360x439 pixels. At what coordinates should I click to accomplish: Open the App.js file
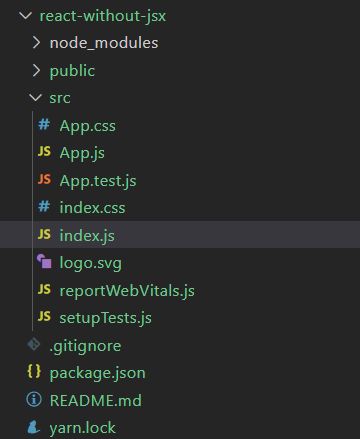82,154
